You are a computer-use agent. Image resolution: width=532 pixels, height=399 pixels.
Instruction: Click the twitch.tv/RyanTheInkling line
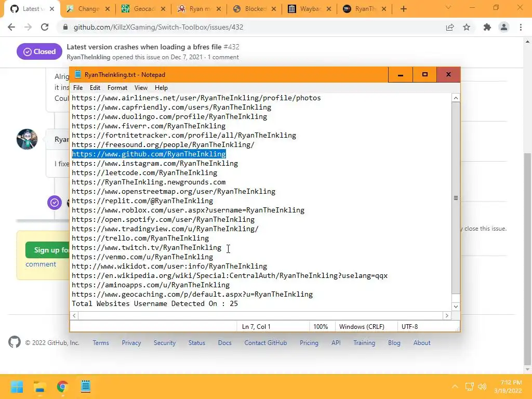146,248
